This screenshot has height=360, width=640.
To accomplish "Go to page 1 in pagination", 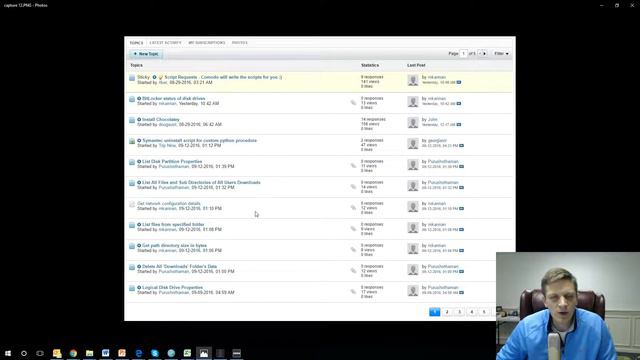I will 435,312.
